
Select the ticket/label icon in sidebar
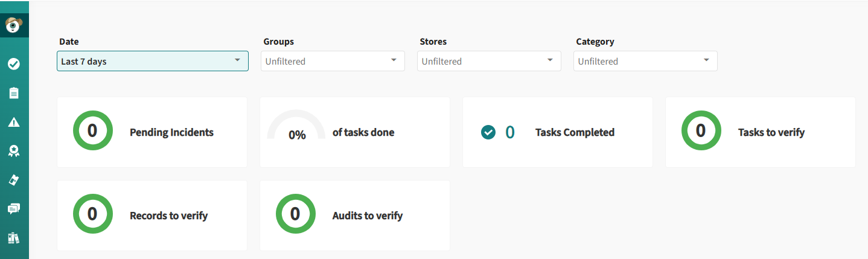[x=14, y=180]
